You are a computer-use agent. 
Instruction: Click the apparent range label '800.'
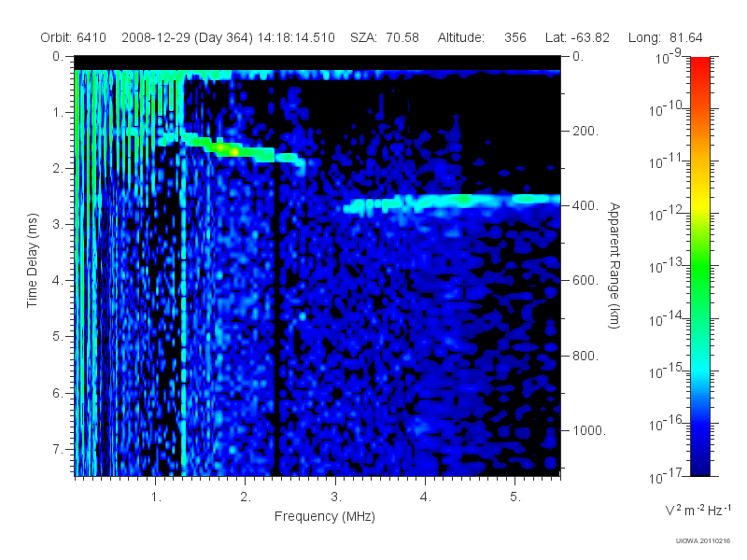pos(585,356)
